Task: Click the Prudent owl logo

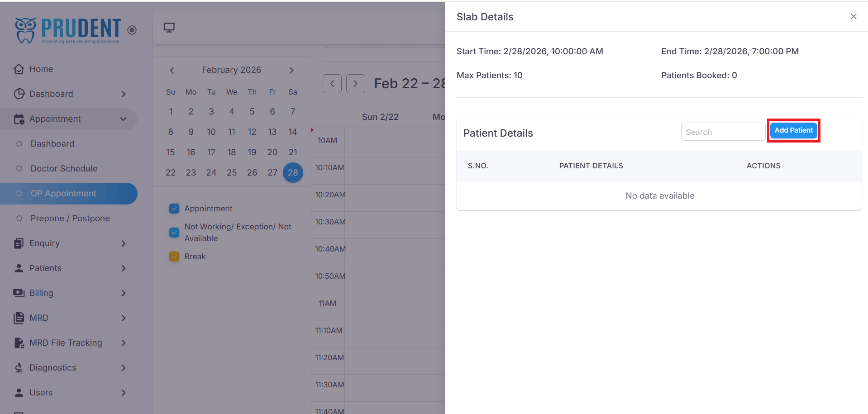Action: 67,30
